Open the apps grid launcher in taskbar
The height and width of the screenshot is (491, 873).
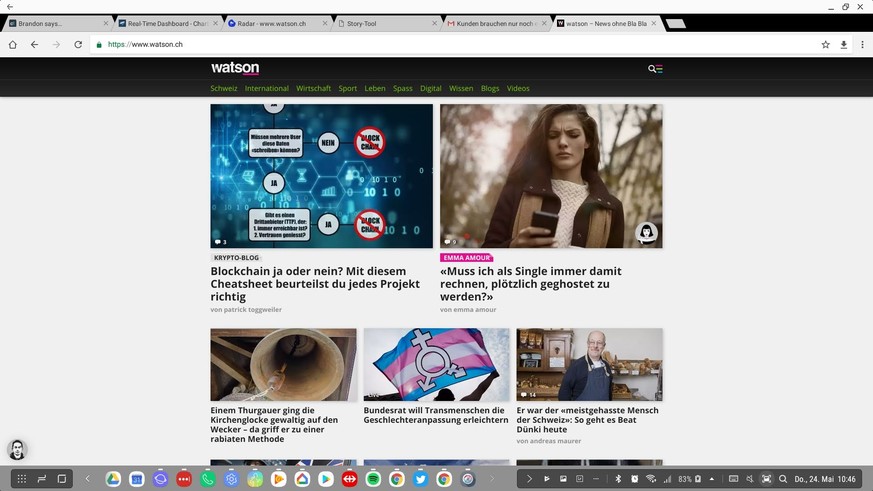click(x=22, y=479)
